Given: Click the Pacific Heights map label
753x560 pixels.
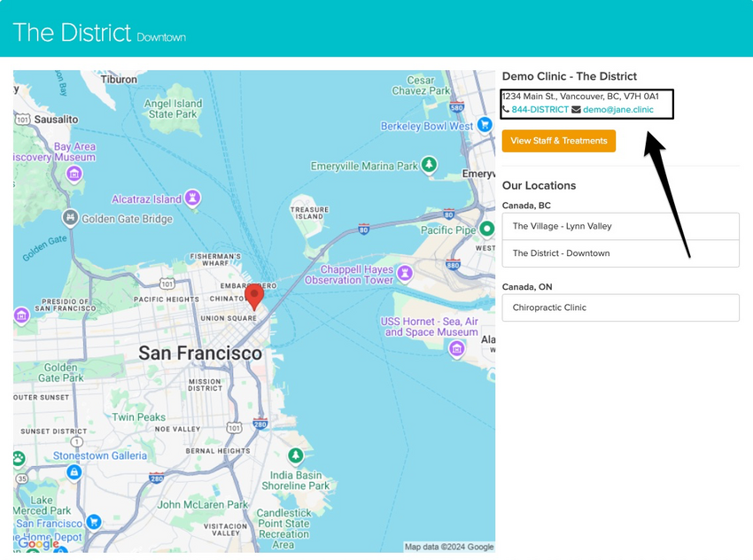Looking at the screenshot, I should [x=167, y=299].
